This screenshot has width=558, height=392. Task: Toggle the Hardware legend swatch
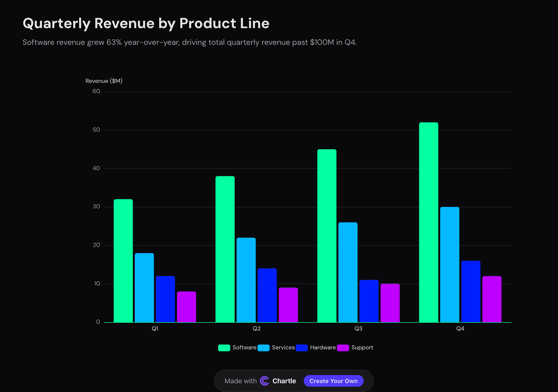pos(301,348)
